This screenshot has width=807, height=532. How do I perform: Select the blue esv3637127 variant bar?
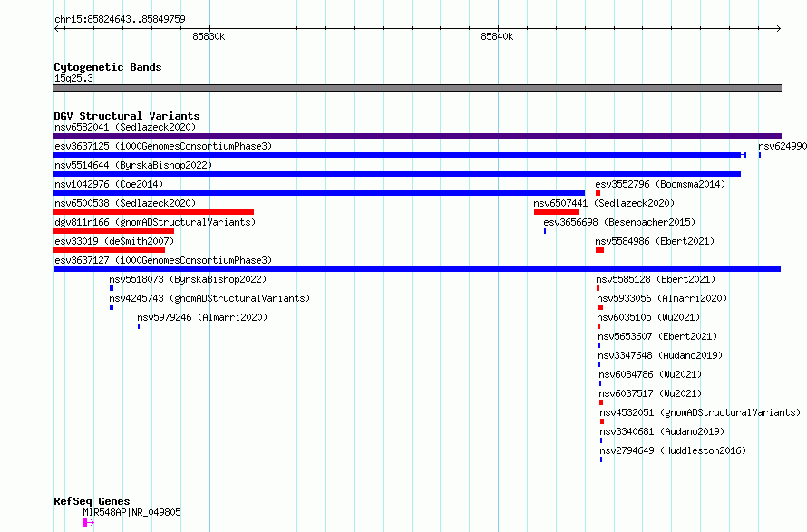(x=417, y=269)
